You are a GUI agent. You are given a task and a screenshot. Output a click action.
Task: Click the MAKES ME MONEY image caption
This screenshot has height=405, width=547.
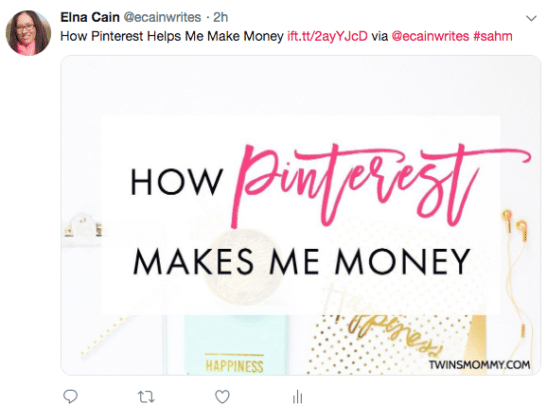(302, 261)
